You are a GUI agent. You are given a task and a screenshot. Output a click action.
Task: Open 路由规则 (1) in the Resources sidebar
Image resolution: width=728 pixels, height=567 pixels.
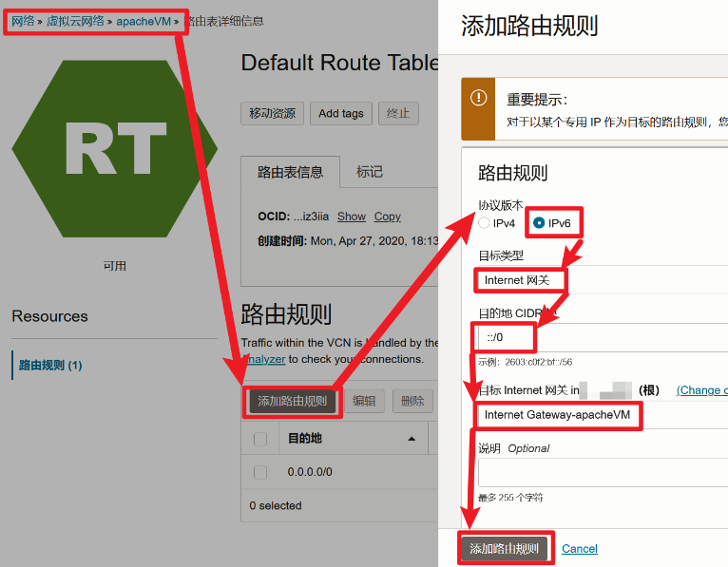pos(50,365)
